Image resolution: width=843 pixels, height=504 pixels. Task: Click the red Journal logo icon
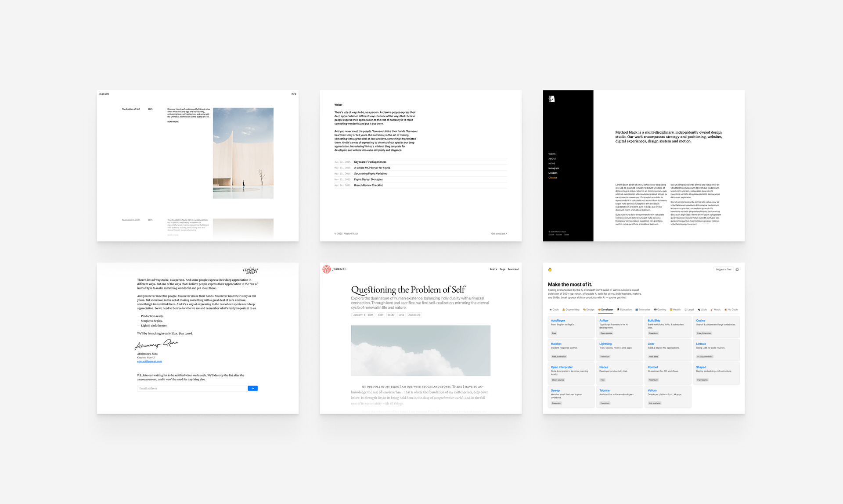(326, 269)
